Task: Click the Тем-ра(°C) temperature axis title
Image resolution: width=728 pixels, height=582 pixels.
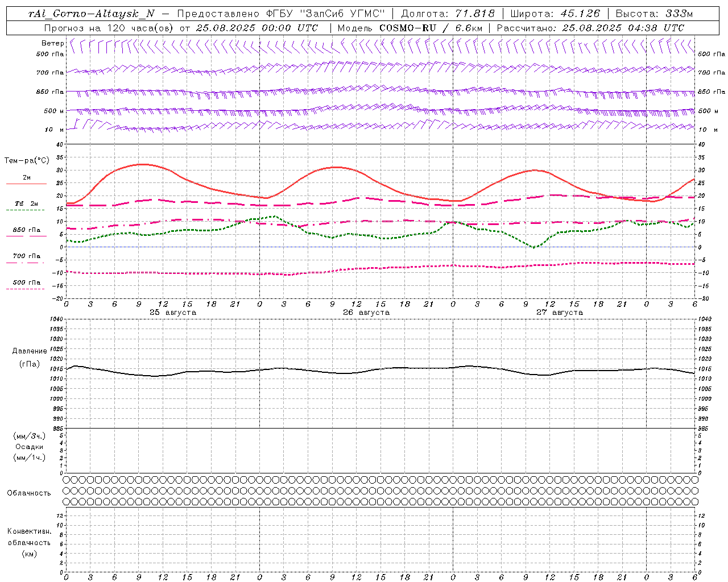Action: (x=26, y=161)
